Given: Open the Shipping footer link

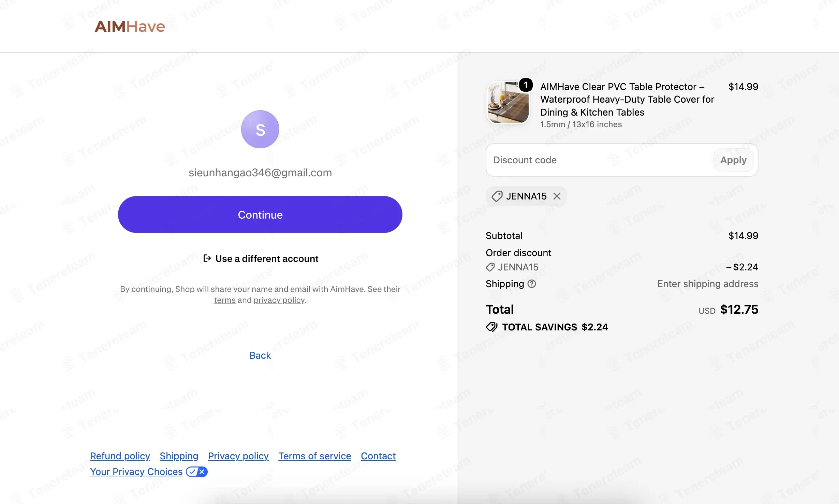Looking at the screenshot, I should click(x=179, y=456).
